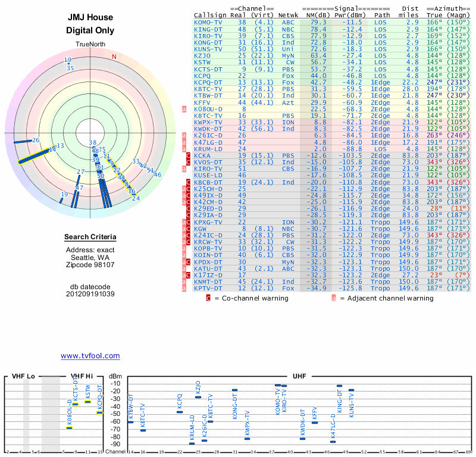Click the co-channel warning legend icon
Screen dimensions: 476x457
click(208, 298)
